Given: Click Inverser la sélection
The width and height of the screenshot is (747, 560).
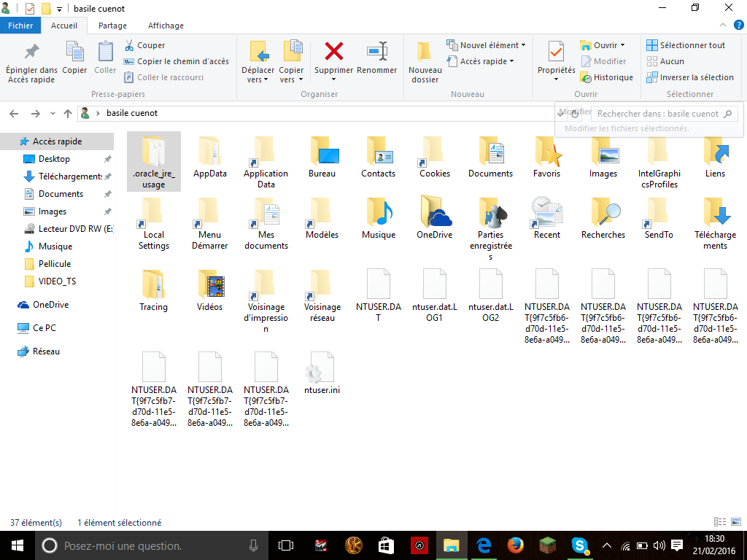Looking at the screenshot, I should [690, 77].
